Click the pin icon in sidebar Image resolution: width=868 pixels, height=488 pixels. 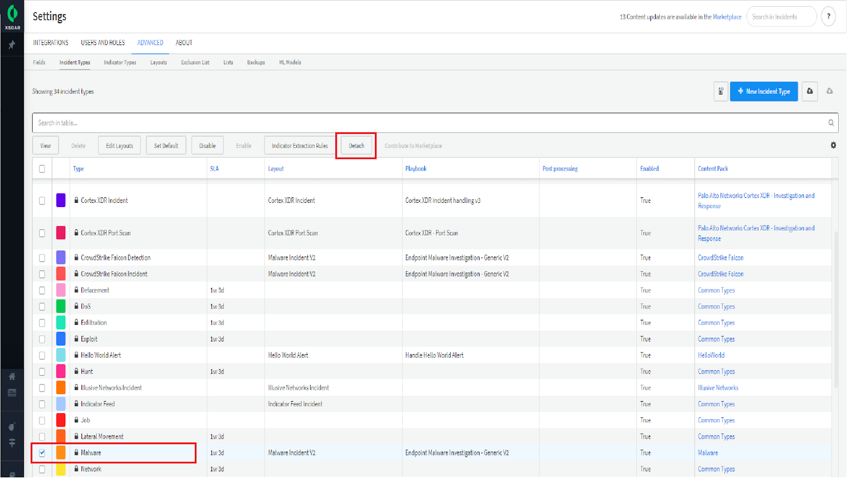click(11, 45)
